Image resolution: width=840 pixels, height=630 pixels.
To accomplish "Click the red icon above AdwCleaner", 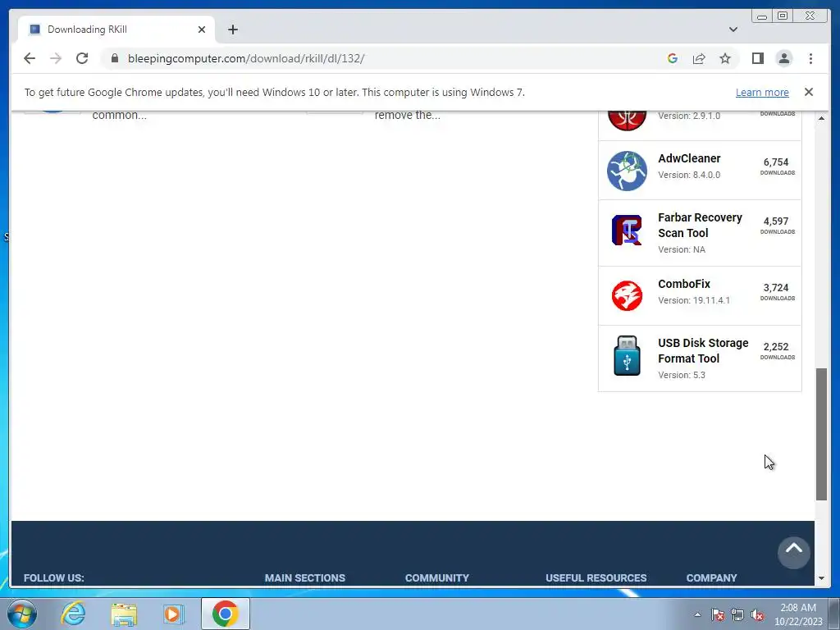I will [627, 119].
